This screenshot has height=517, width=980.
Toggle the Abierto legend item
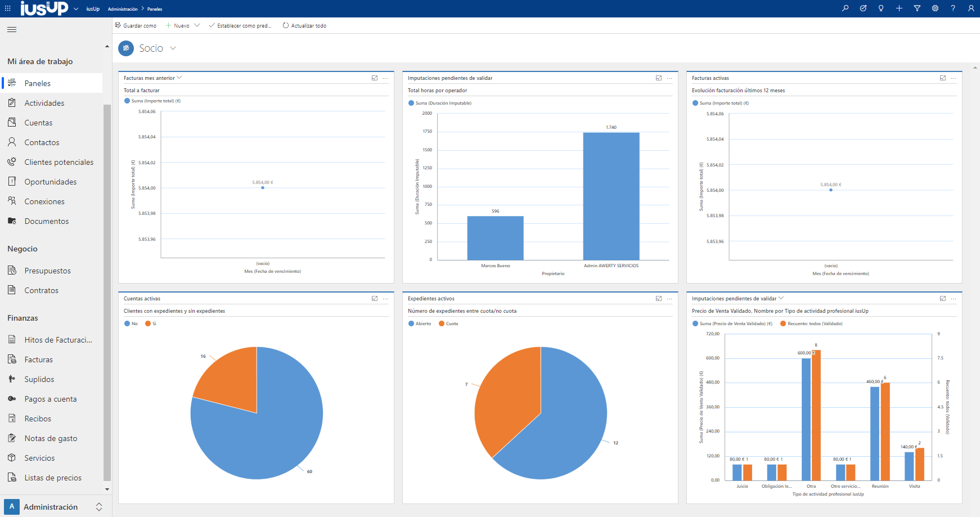pyautogui.click(x=420, y=323)
